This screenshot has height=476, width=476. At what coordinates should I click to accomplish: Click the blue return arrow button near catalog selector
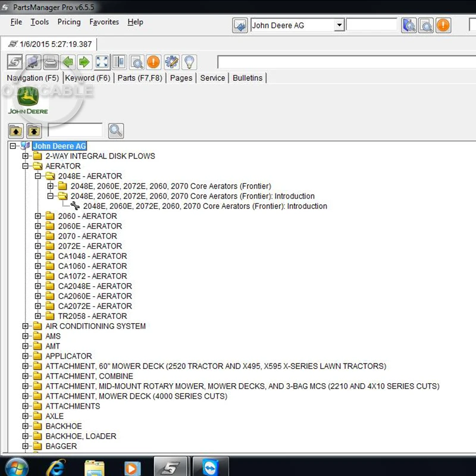pyautogui.click(x=240, y=26)
